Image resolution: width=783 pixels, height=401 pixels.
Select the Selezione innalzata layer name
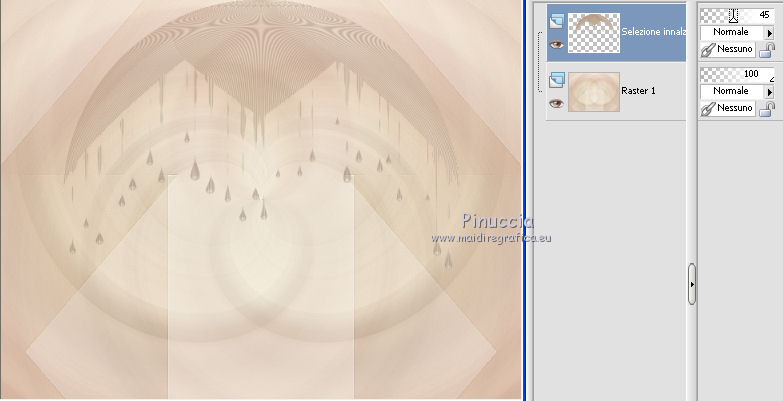point(653,31)
